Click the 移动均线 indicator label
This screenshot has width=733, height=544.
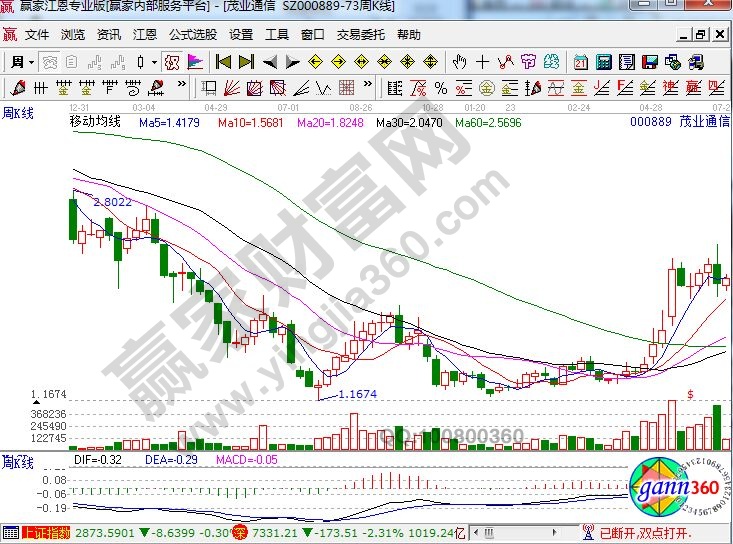pos(95,122)
